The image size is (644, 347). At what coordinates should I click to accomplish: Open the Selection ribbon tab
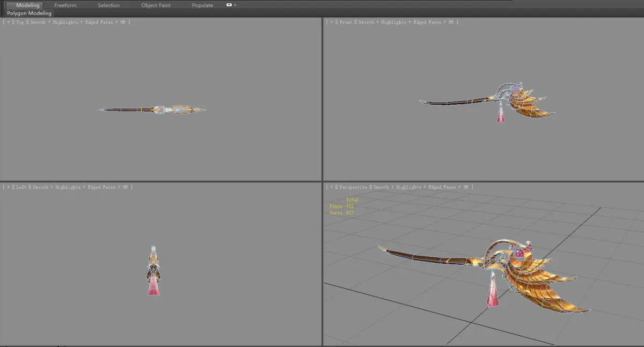[109, 5]
